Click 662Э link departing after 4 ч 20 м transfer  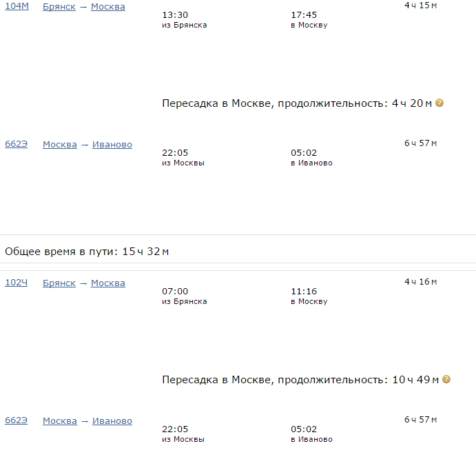pos(16,145)
